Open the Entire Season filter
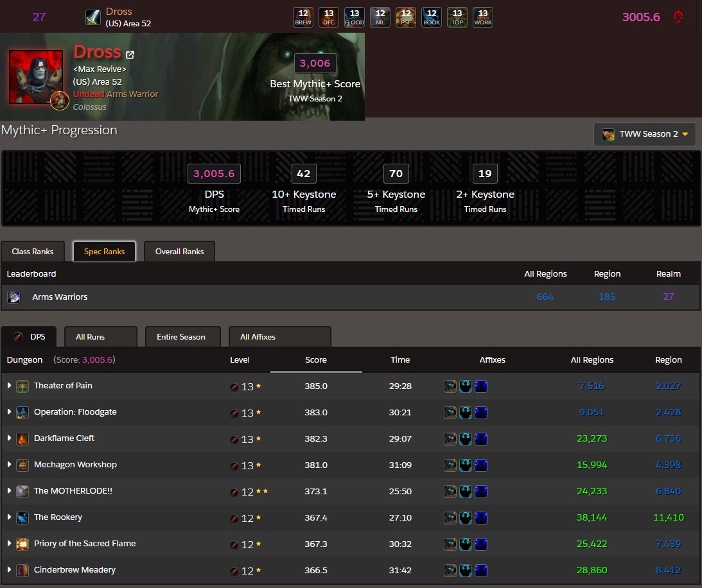Screen dimensions: 702x588 (x=183, y=337)
